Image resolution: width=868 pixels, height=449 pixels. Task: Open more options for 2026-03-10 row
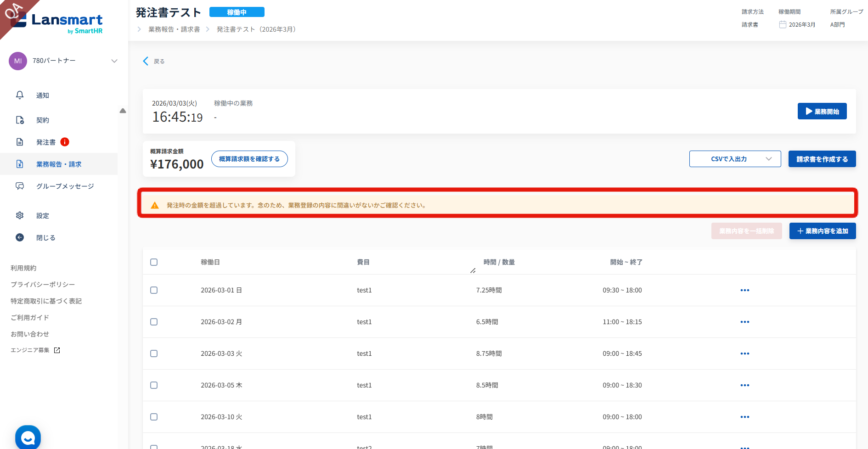click(745, 417)
